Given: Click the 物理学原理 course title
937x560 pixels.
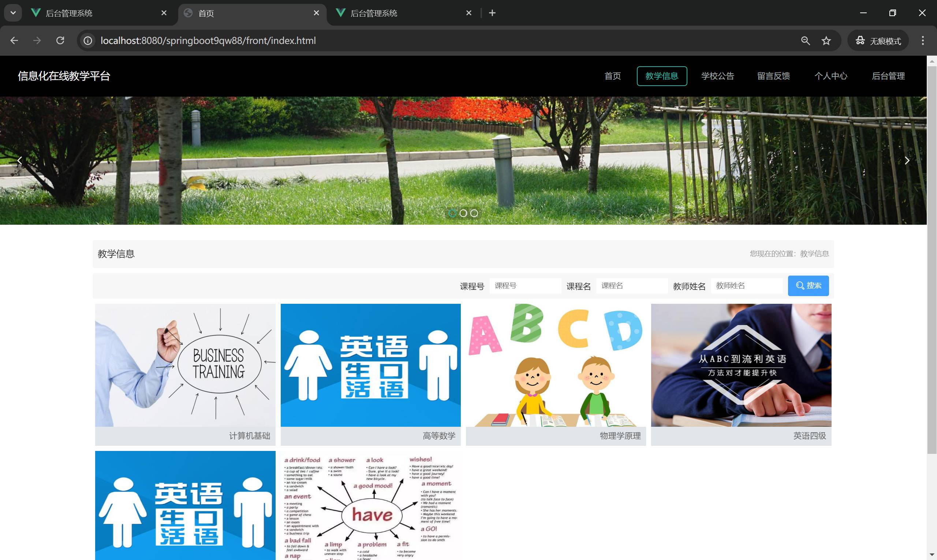Looking at the screenshot, I should click(x=620, y=436).
